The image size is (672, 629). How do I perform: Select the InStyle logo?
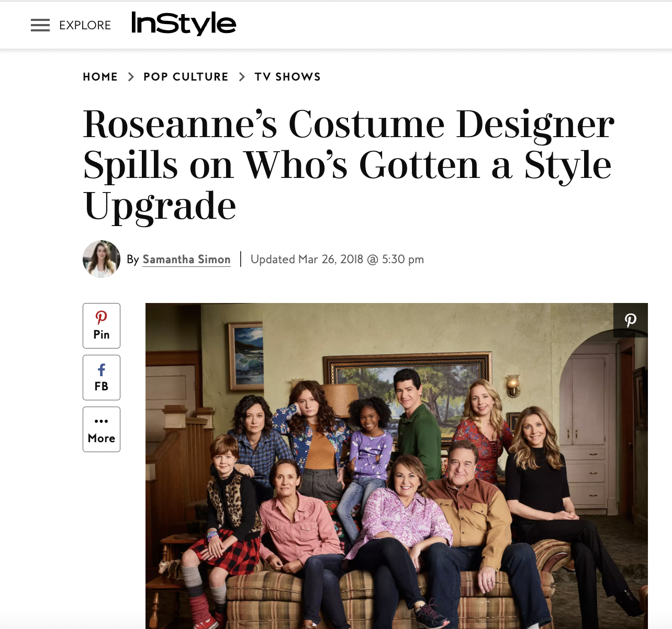tap(184, 24)
